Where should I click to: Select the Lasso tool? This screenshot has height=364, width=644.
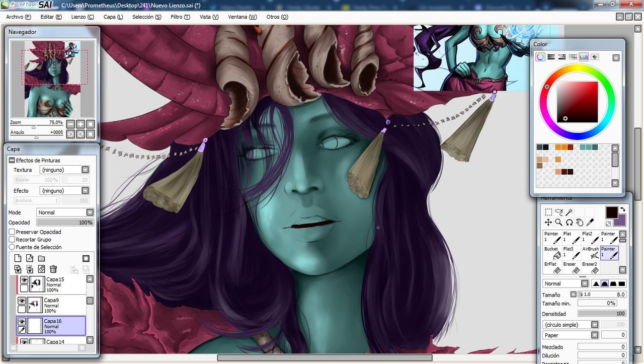click(x=559, y=212)
